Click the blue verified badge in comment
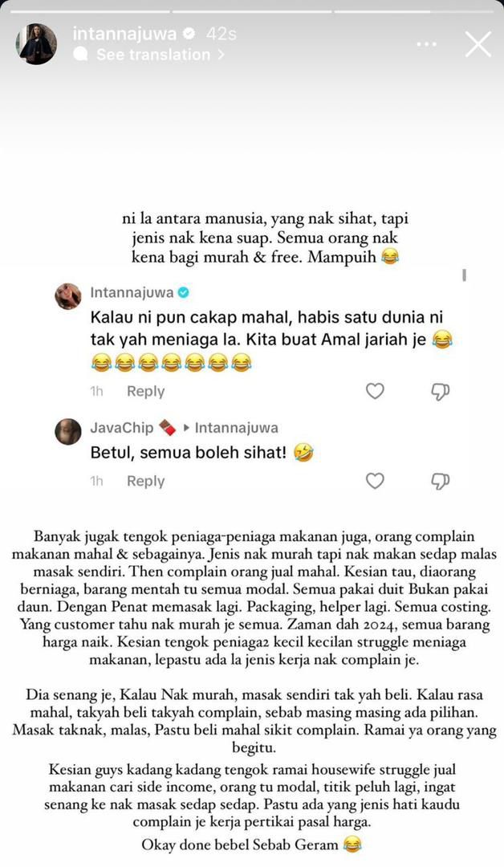The image size is (504, 867). click(x=184, y=292)
